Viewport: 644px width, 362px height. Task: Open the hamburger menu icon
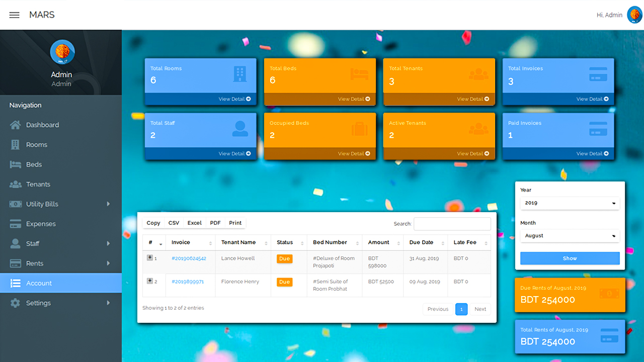coord(14,15)
